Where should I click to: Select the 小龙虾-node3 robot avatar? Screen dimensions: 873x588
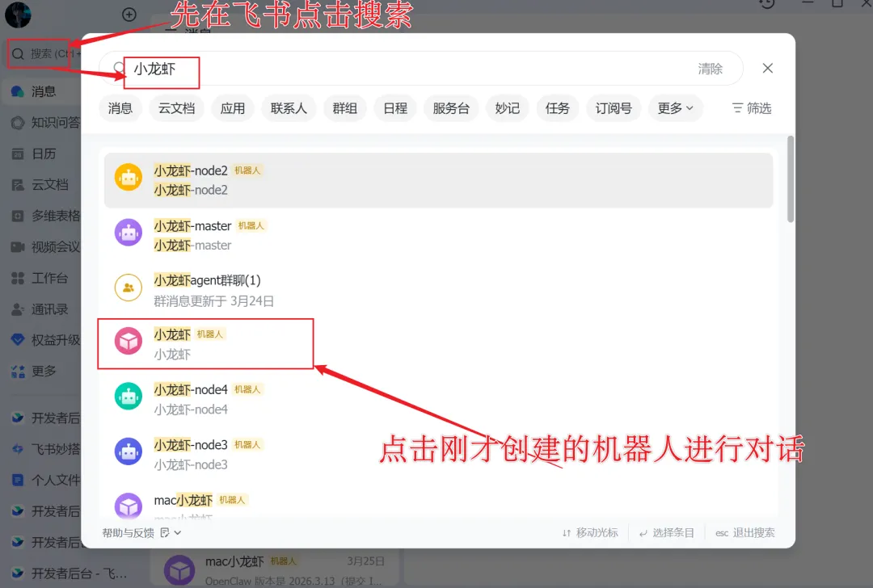pyautogui.click(x=129, y=451)
